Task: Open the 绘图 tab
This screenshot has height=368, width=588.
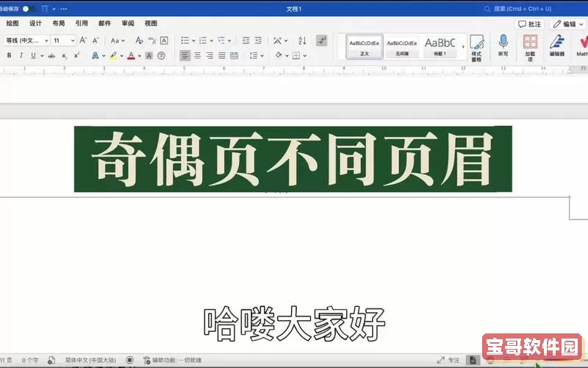Action: 12,24
